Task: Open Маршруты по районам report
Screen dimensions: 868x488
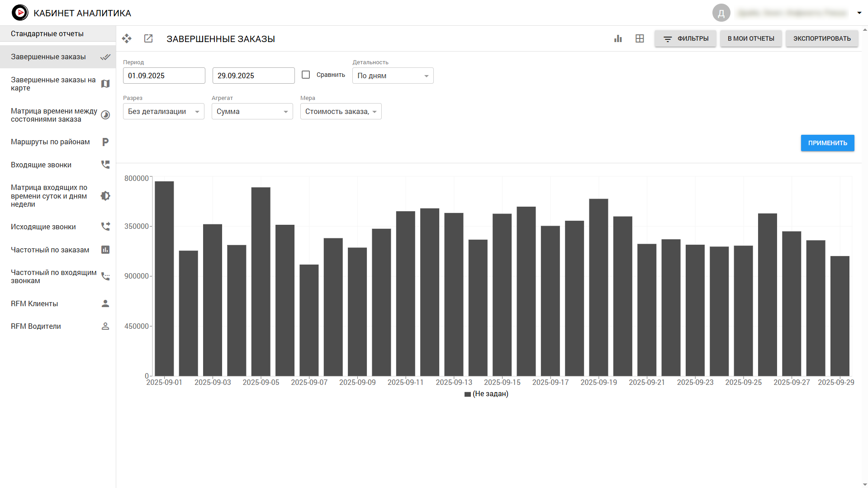Action: pyautogui.click(x=50, y=142)
